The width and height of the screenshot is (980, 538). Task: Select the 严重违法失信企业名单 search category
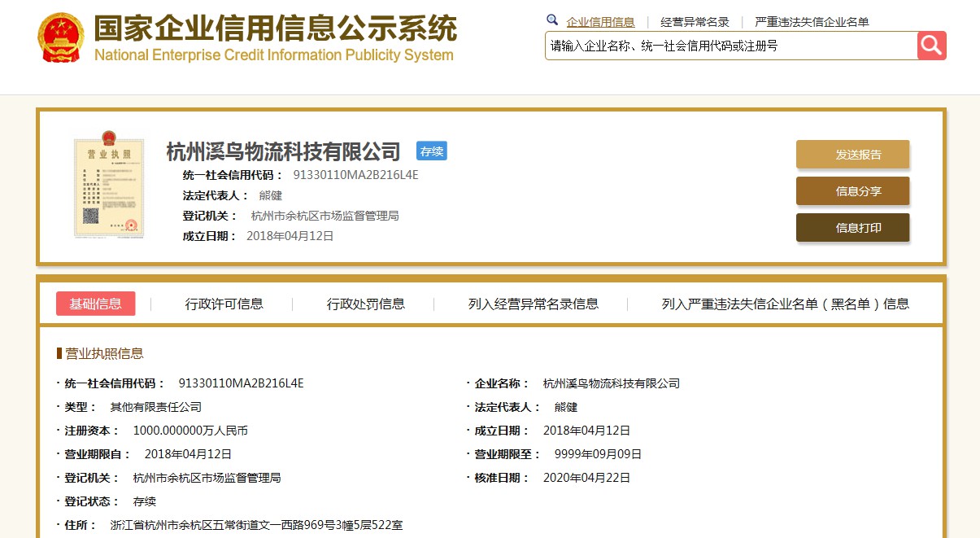click(x=812, y=22)
